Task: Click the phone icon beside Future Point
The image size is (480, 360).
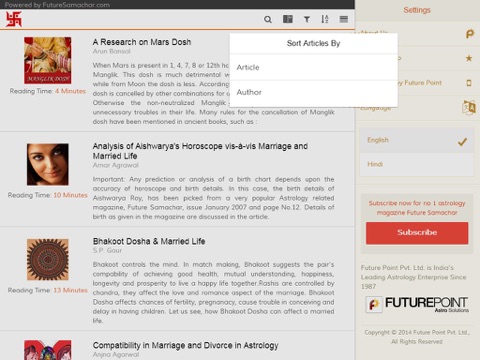Action: (469, 83)
